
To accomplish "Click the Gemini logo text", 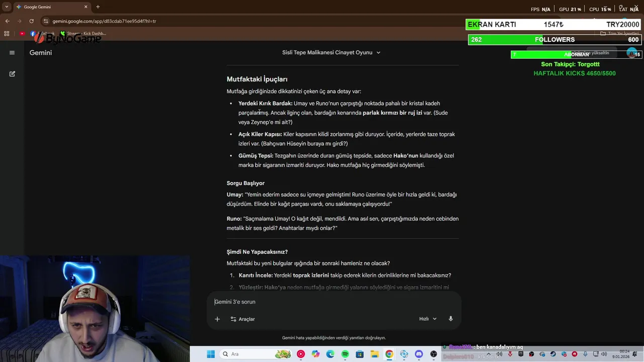I will (41, 52).
